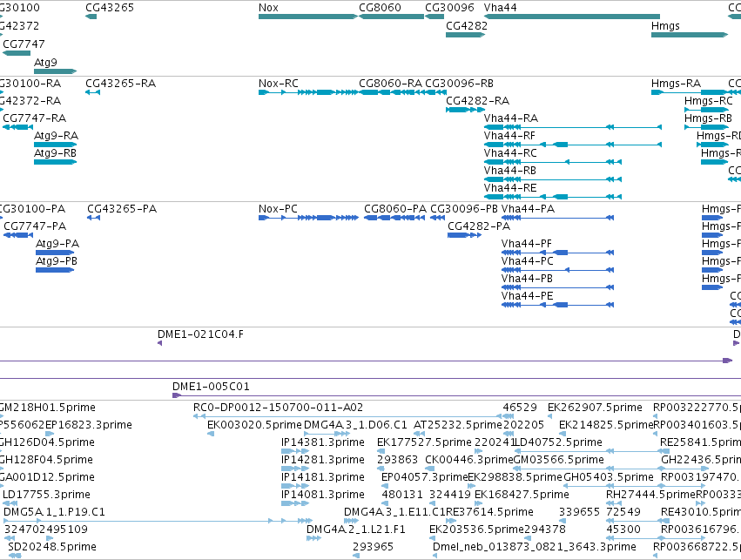Click the EP04057.3prime EST label
The image size is (741, 560).
424,477
